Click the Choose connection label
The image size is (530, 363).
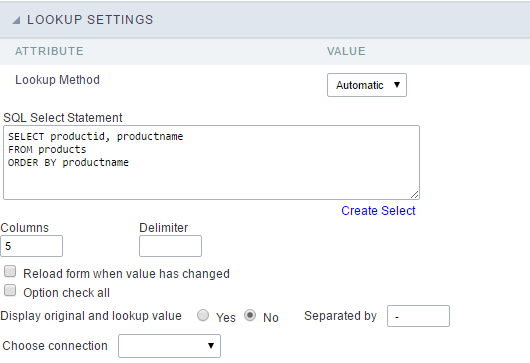tap(55, 346)
